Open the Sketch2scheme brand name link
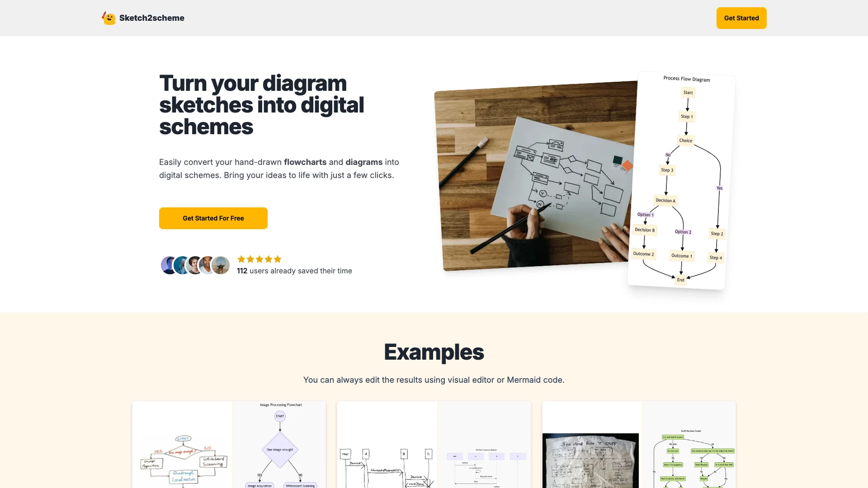Image resolution: width=868 pixels, height=488 pixels. tap(152, 18)
